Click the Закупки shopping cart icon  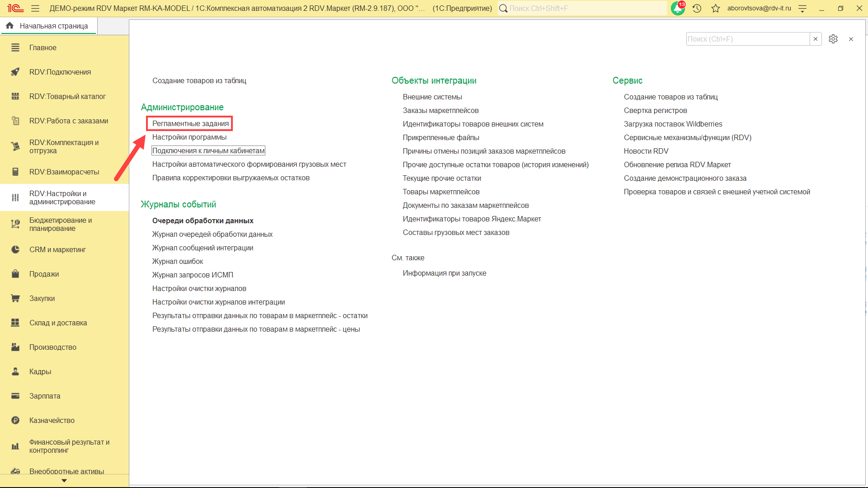[x=15, y=298]
